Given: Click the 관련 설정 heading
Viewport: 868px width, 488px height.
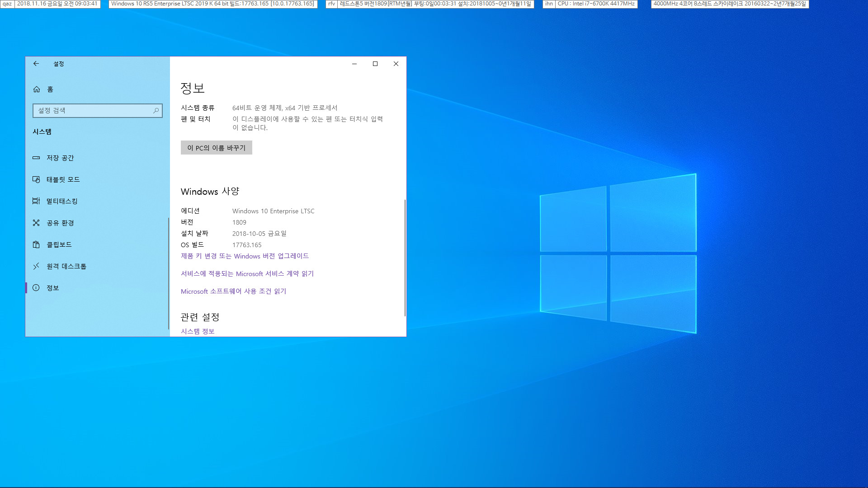Looking at the screenshot, I should (200, 317).
